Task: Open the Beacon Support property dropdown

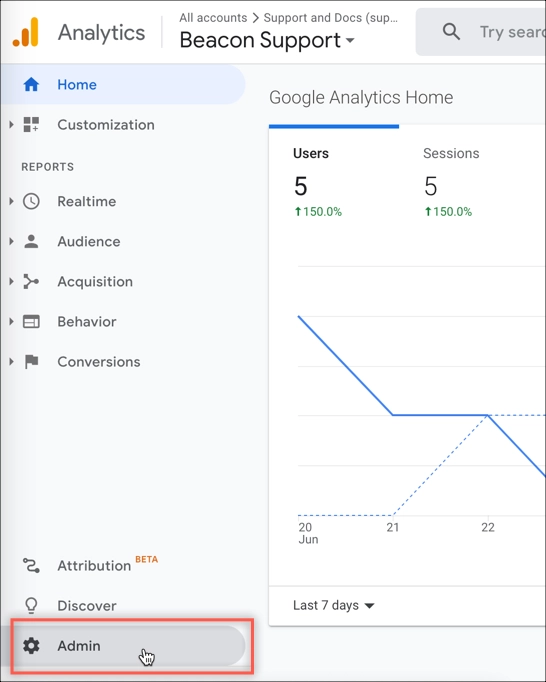Action: pyautogui.click(x=267, y=40)
